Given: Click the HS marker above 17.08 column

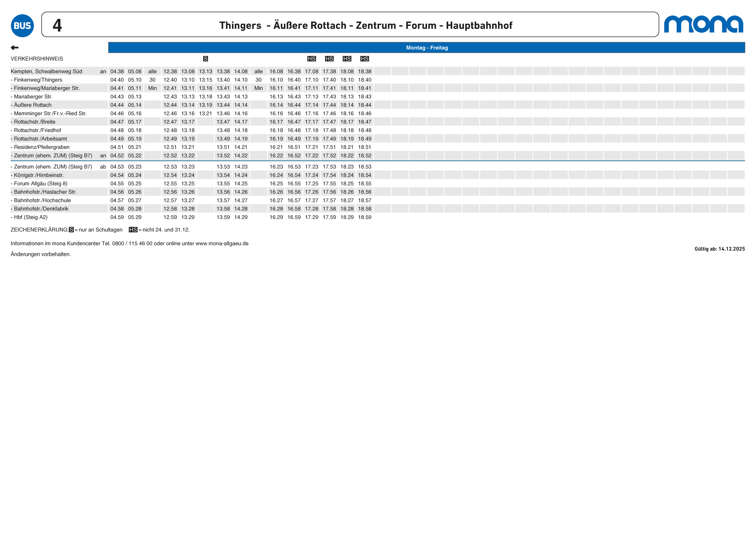Looking at the screenshot, I should (x=311, y=59).
